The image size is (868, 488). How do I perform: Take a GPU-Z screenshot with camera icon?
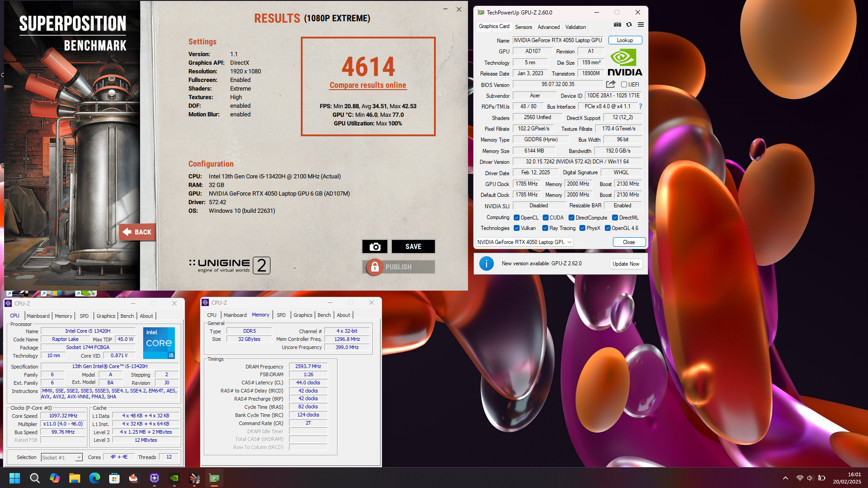[x=617, y=25]
